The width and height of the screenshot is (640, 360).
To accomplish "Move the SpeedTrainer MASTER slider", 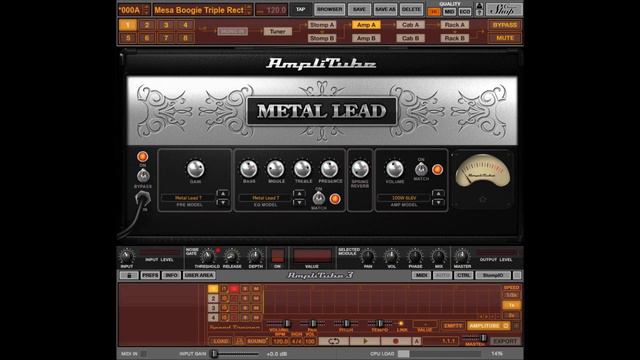I will click(483, 338).
